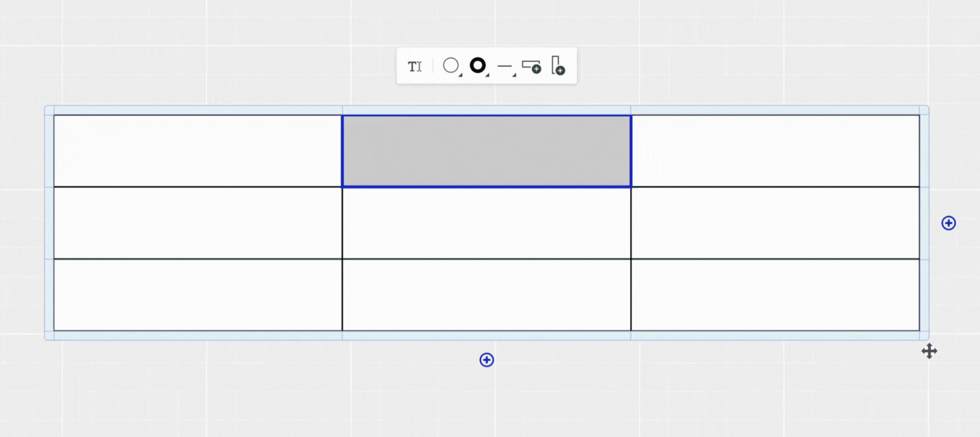Screen dimensions: 980x437
Task: Open the line style dropdown
Action: [x=505, y=66]
